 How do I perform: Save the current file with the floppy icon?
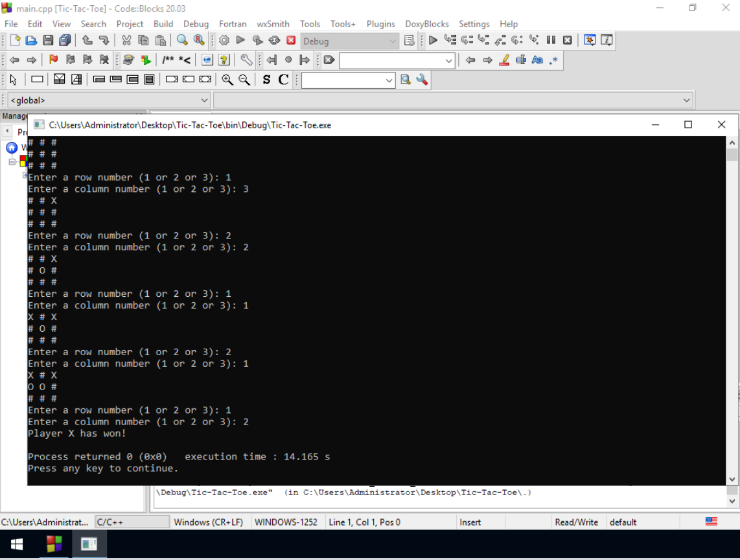click(48, 41)
